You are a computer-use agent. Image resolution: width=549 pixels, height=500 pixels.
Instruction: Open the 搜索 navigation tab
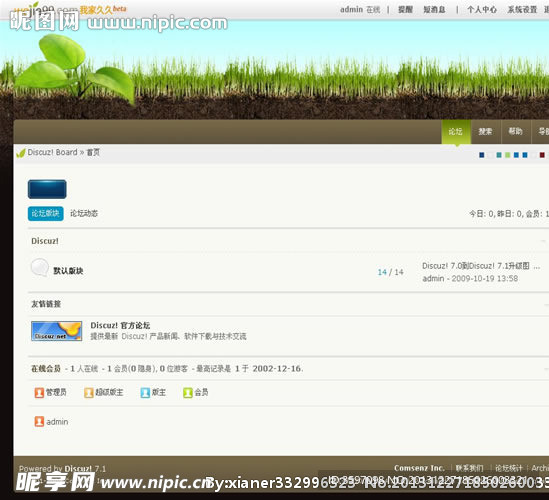point(486,131)
